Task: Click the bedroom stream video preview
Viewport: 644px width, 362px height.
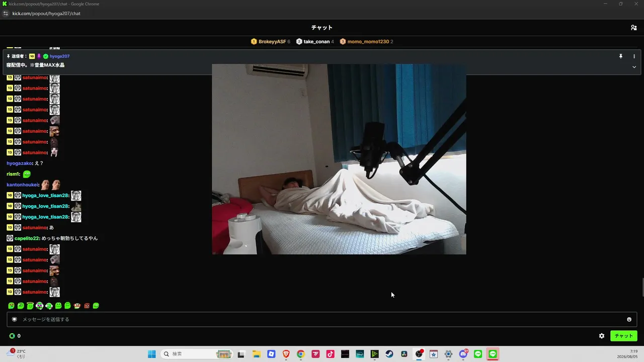Action: (339, 159)
